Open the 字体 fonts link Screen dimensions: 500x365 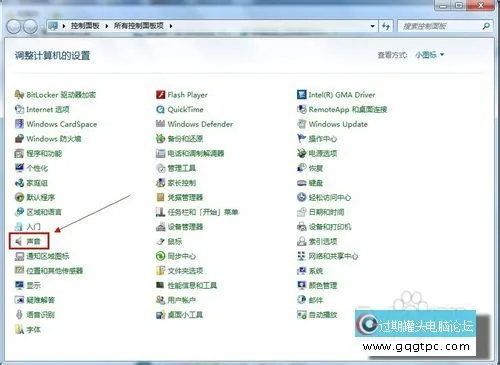click(33, 330)
